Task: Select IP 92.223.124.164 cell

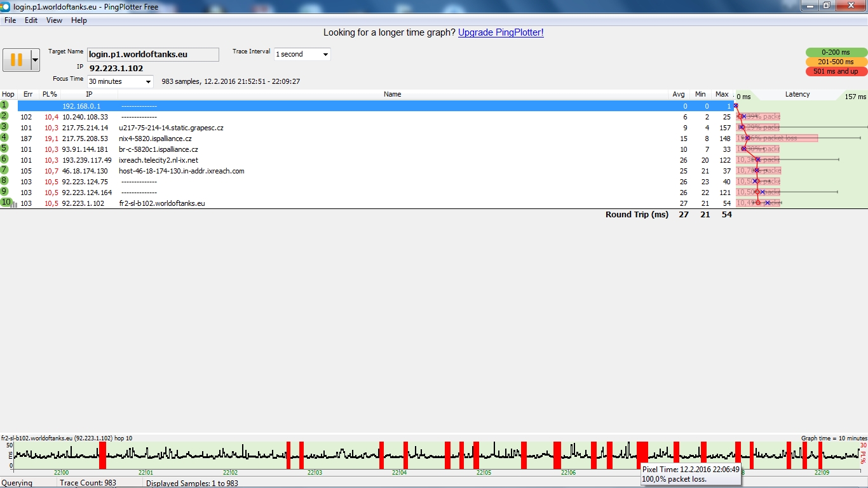Action: point(87,193)
